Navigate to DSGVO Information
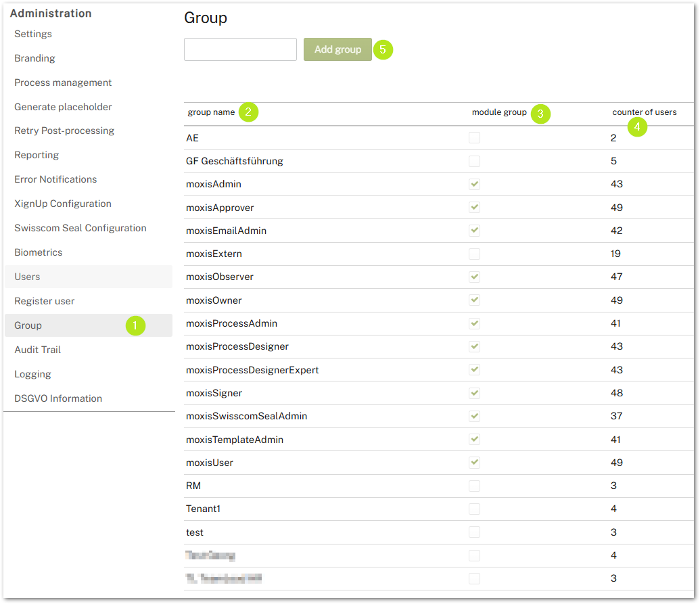The height and width of the screenshot is (604, 700). 58,398
